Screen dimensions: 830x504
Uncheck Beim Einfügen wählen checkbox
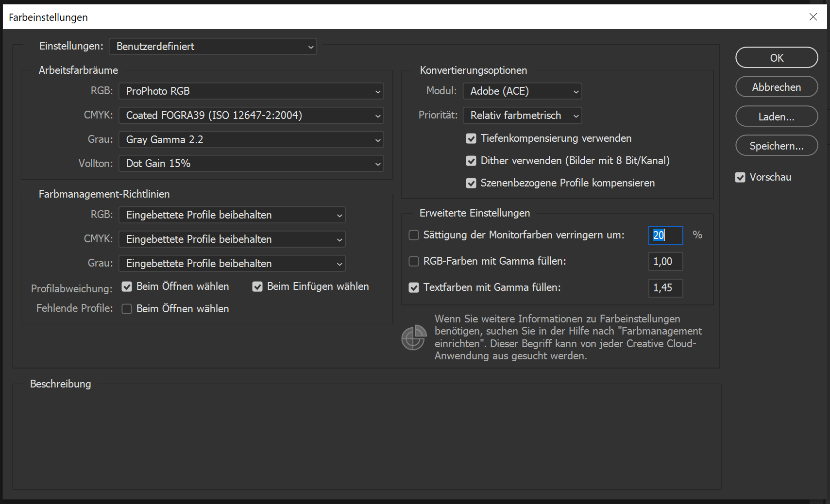click(x=257, y=286)
